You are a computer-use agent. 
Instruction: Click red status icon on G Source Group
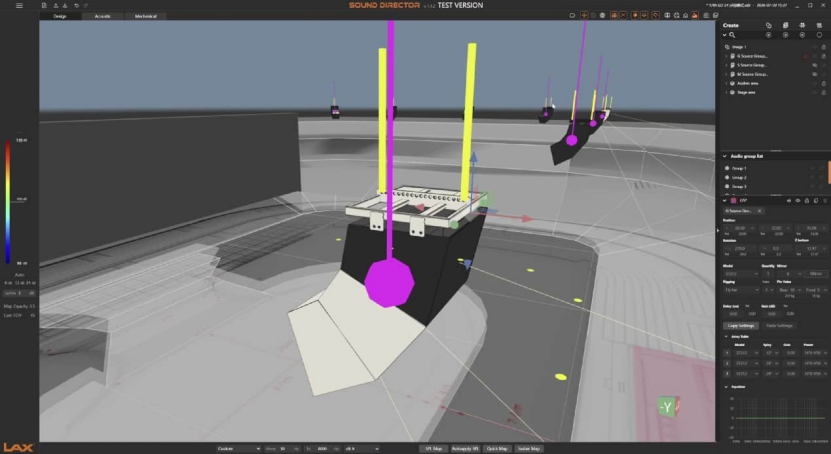coord(806,56)
